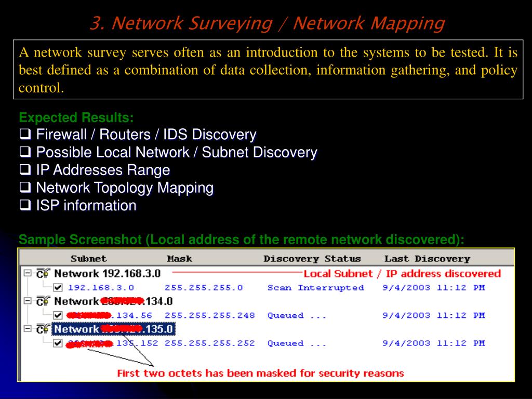
Task: Select the highlighted Network .135.0 tree item
Action: 113,329
